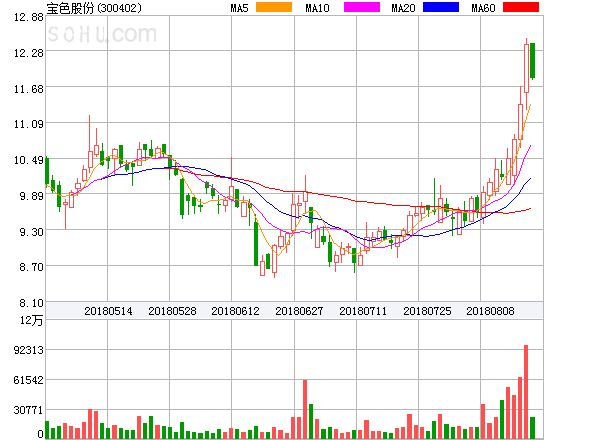Click the latest green candlestick at far right
The image size is (600, 440).
(533, 60)
